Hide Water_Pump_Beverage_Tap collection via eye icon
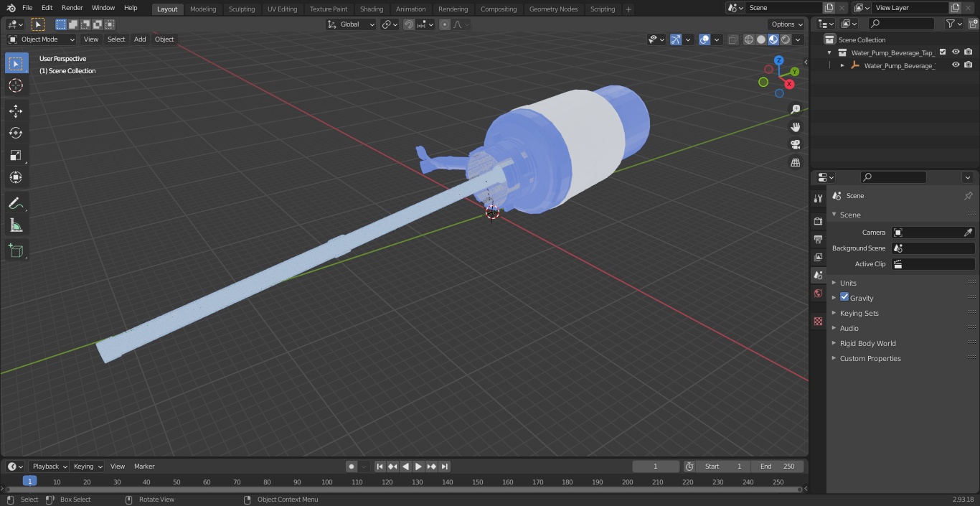980x506 pixels. pos(956,52)
